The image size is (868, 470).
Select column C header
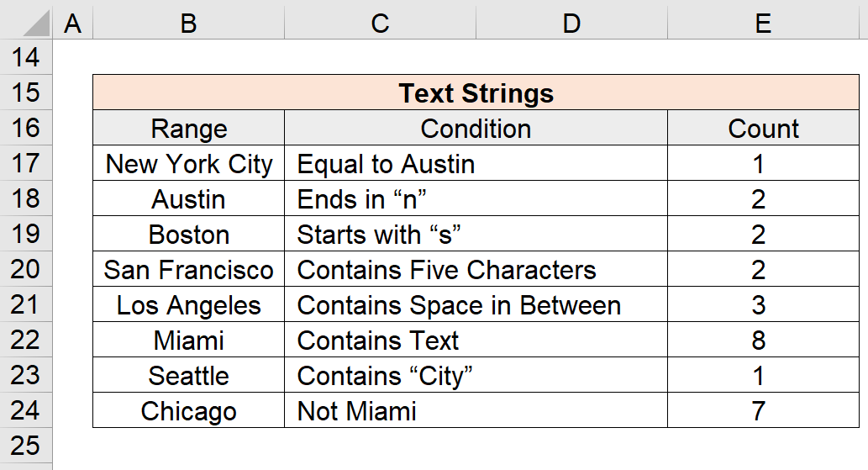[380, 23]
